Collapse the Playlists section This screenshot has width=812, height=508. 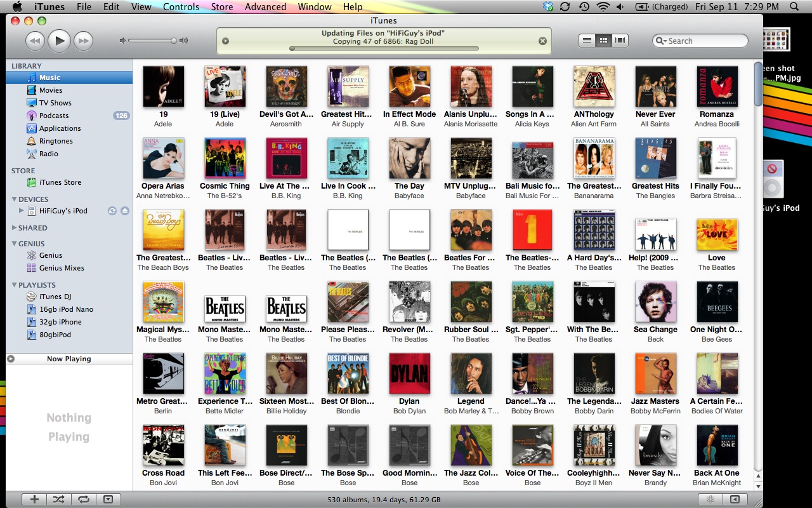point(14,285)
